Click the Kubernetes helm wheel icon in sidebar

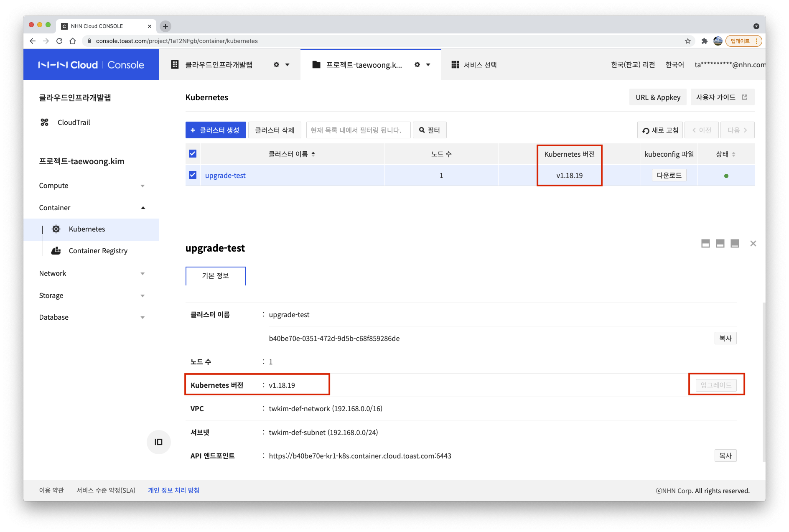[56, 229]
